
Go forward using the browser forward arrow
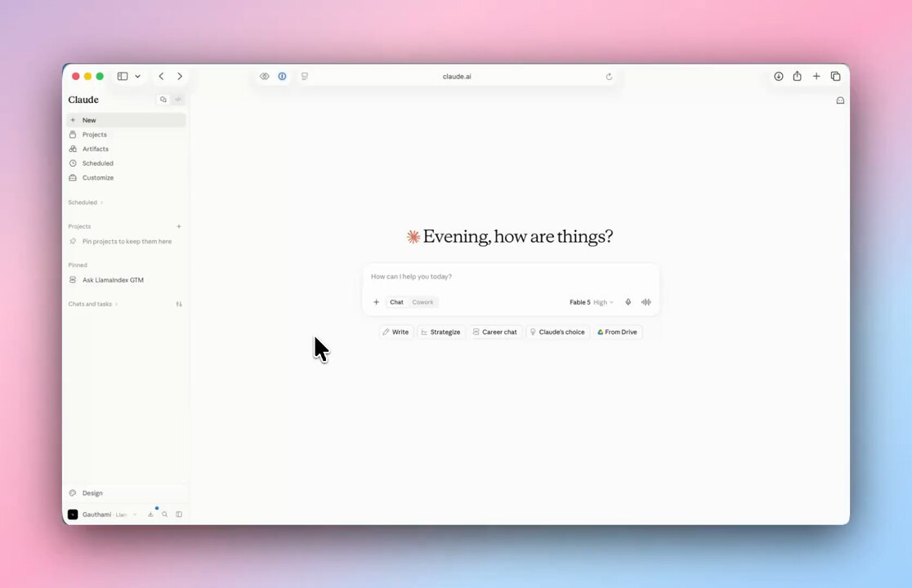180,76
